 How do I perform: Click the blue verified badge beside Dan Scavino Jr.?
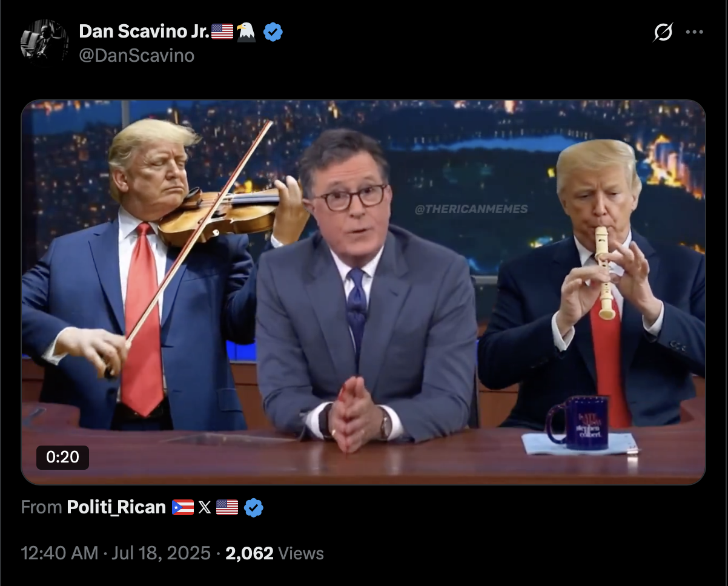click(x=273, y=32)
